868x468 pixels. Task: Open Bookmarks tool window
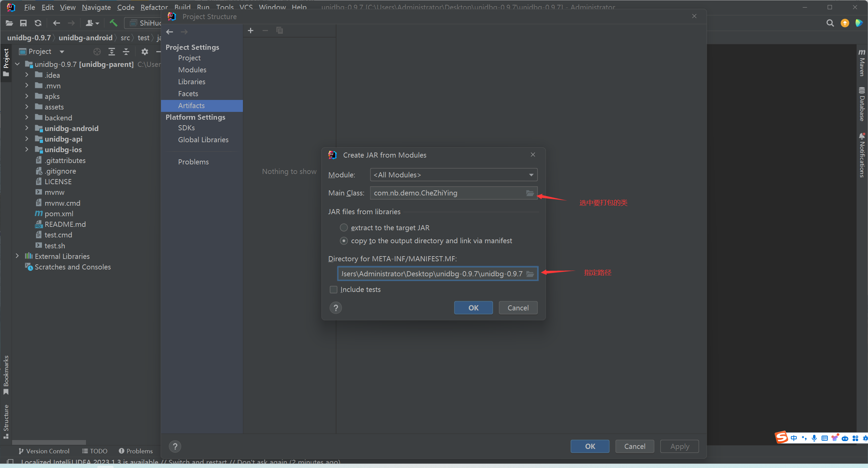pos(6,375)
